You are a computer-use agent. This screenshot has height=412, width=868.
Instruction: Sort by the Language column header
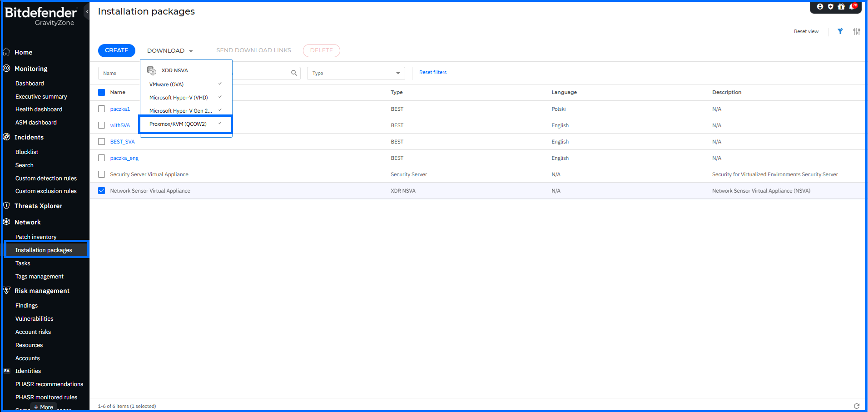[x=564, y=92]
